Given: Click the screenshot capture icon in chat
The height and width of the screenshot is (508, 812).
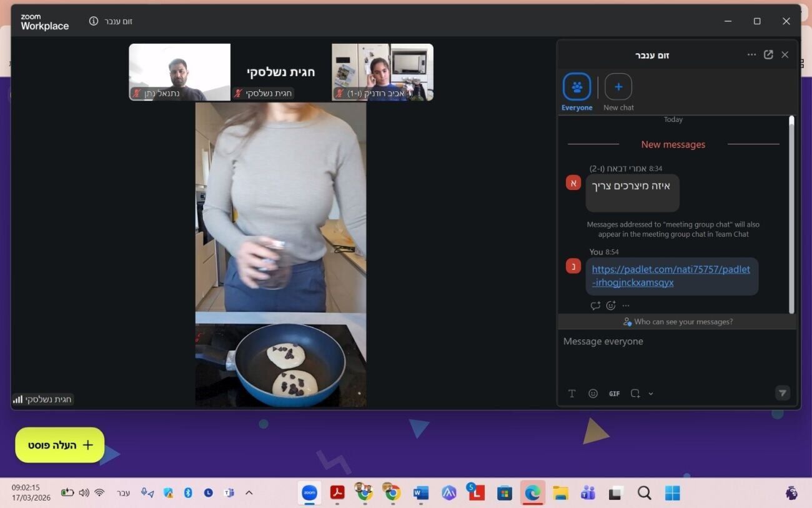Looking at the screenshot, I should pyautogui.click(x=635, y=394).
